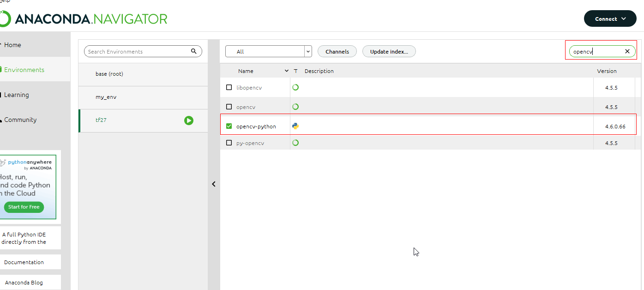The width and height of the screenshot is (644, 290).
Task: Click the search magnifier in Search Environments
Action: [x=194, y=51]
